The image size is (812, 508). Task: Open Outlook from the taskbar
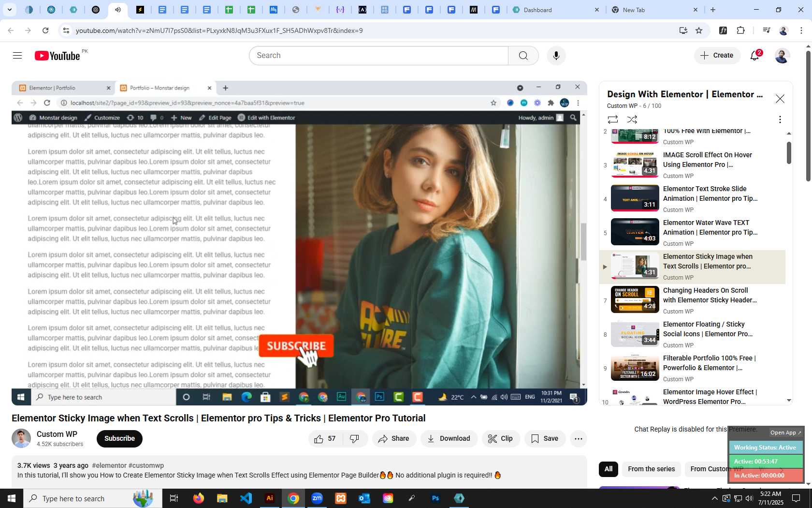pos(364,498)
